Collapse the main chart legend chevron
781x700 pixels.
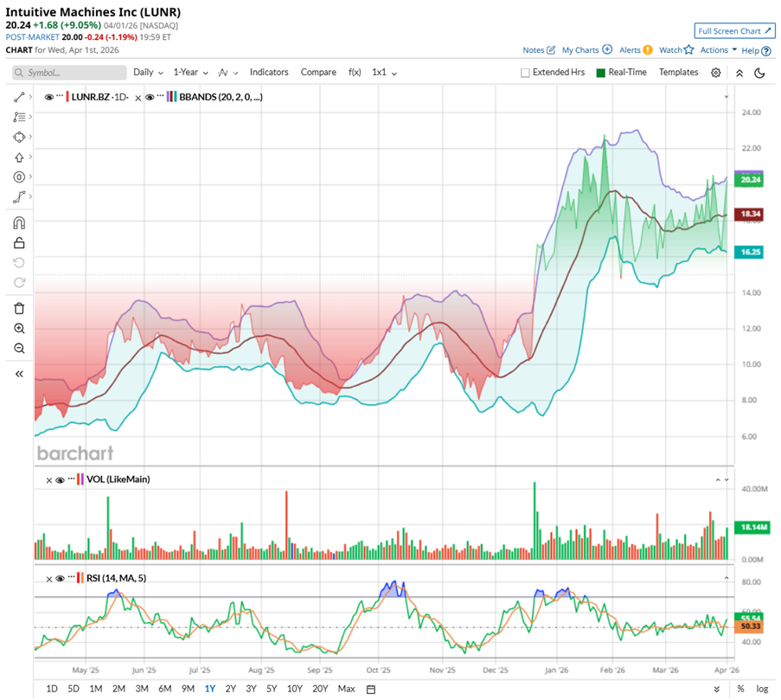[x=727, y=97]
